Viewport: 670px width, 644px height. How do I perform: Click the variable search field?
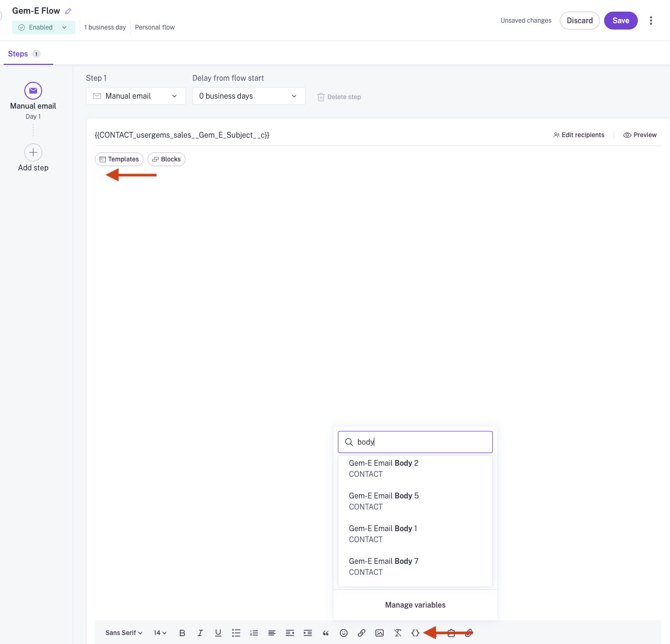point(415,442)
